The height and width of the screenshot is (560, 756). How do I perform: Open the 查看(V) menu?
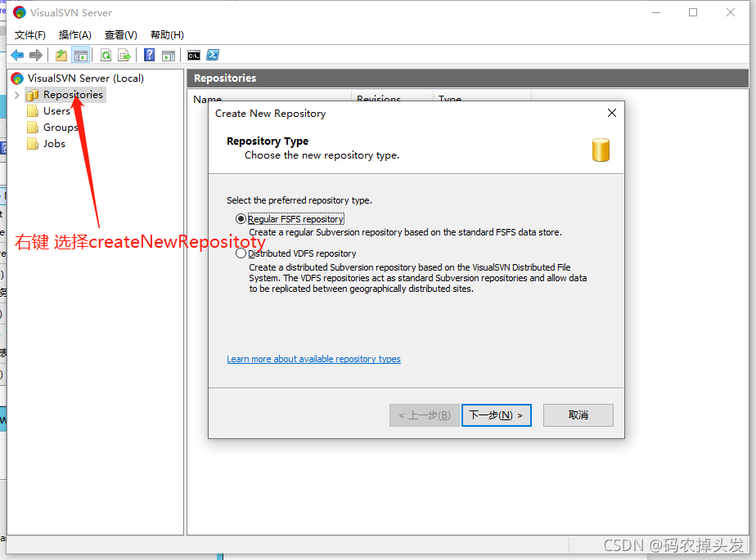pos(120,35)
